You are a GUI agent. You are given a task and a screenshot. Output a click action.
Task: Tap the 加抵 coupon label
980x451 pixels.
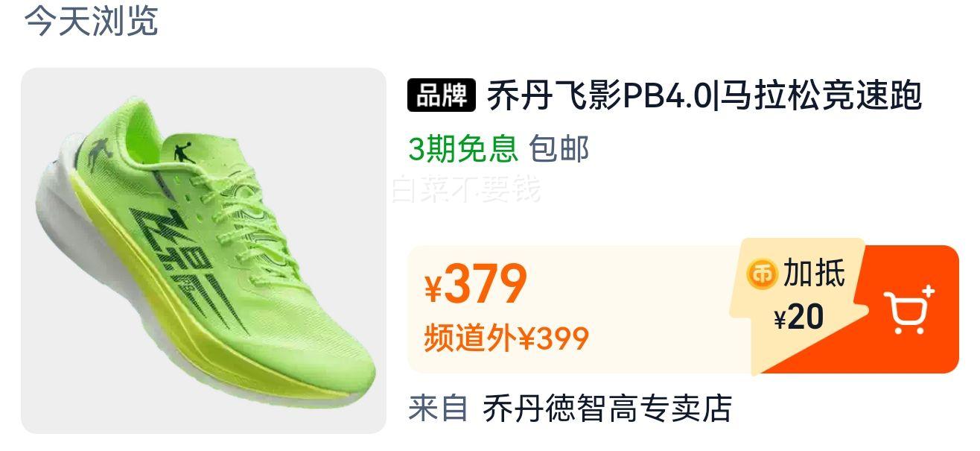(x=814, y=274)
